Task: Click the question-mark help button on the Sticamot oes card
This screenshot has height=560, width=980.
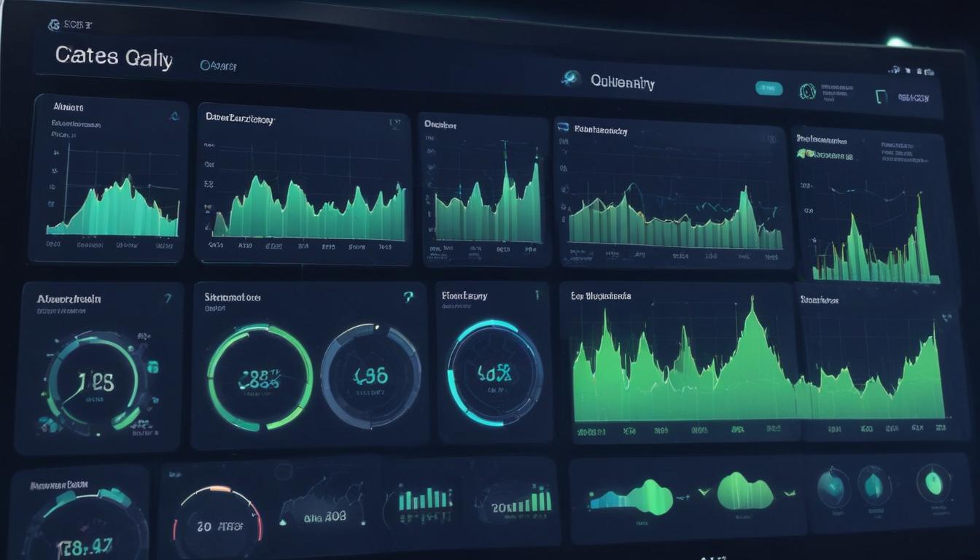Action: click(407, 297)
